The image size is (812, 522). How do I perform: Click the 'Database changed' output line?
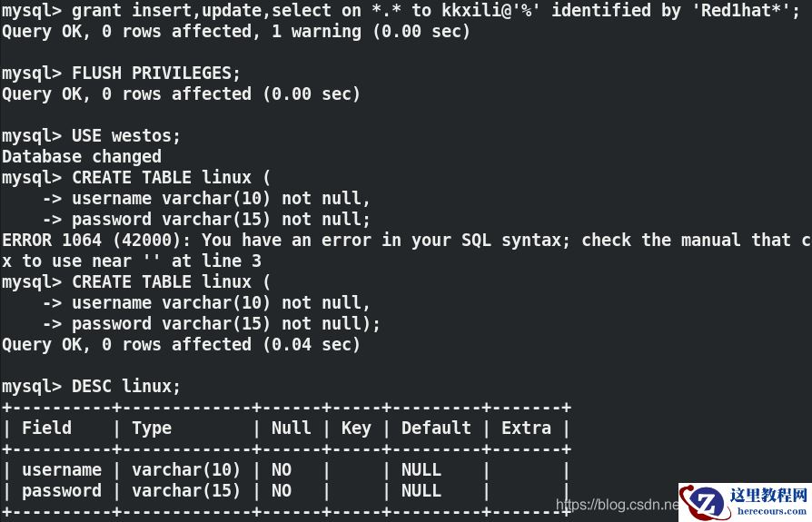(82, 156)
